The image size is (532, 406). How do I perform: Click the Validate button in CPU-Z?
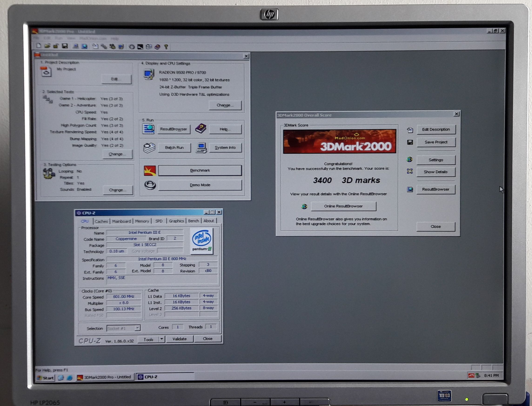coord(180,339)
